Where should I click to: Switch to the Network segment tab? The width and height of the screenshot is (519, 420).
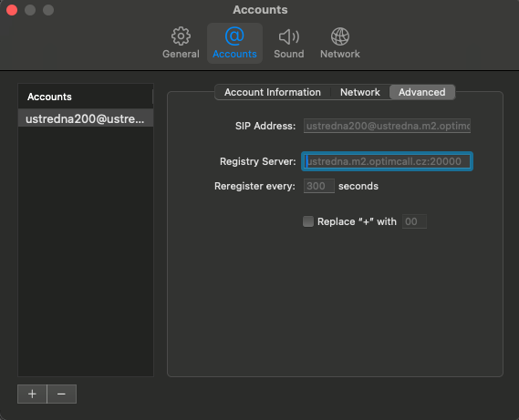coord(360,92)
